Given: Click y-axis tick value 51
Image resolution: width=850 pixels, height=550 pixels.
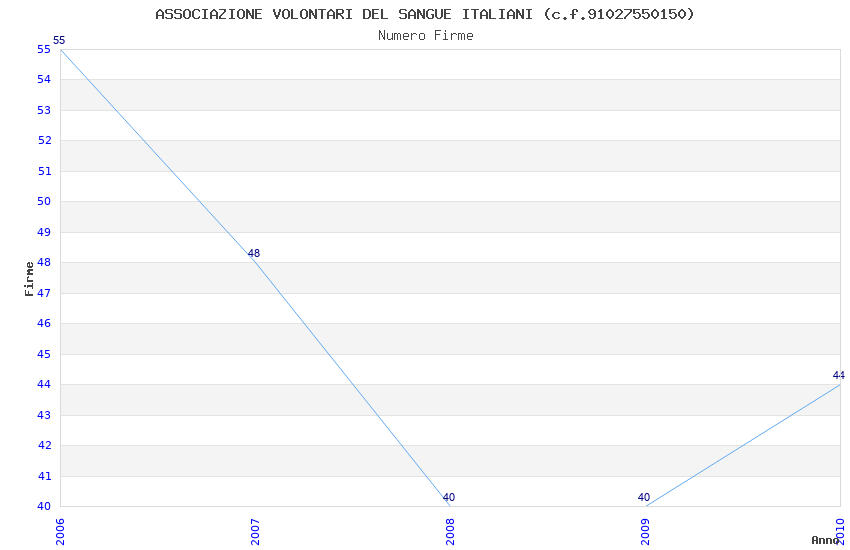Looking at the screenshot, I should coord(44,171).
